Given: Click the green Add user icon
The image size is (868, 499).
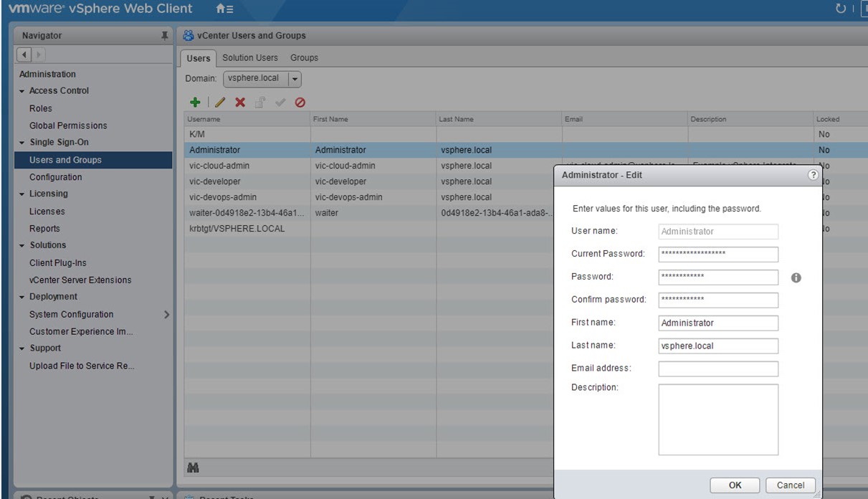Looking at the screenshot, I should point(195,103).
